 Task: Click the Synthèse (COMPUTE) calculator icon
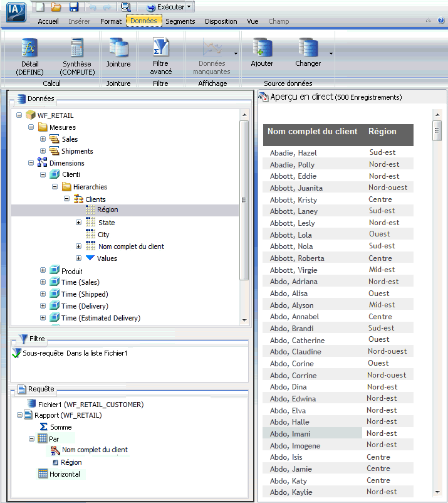77,48
